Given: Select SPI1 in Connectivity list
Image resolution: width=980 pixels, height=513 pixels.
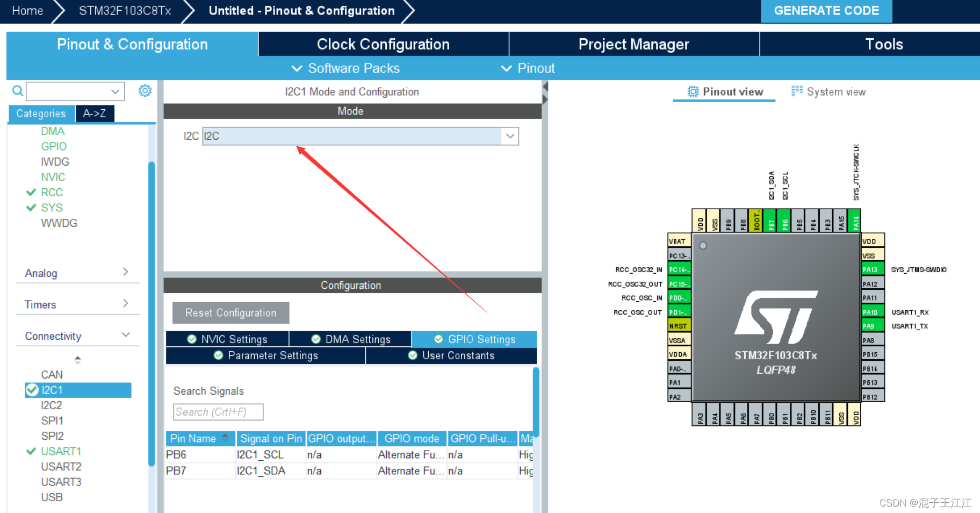Looking at the screenshot, I should pos(52,421).
